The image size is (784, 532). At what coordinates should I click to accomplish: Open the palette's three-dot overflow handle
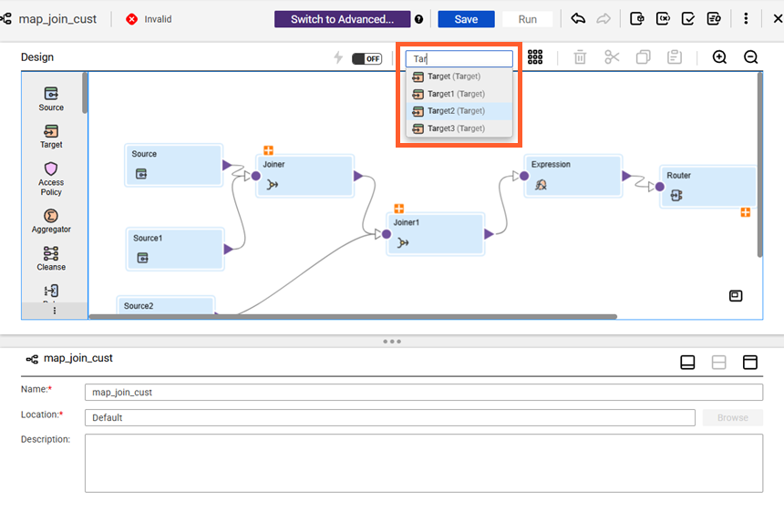(x=55, y=311)
